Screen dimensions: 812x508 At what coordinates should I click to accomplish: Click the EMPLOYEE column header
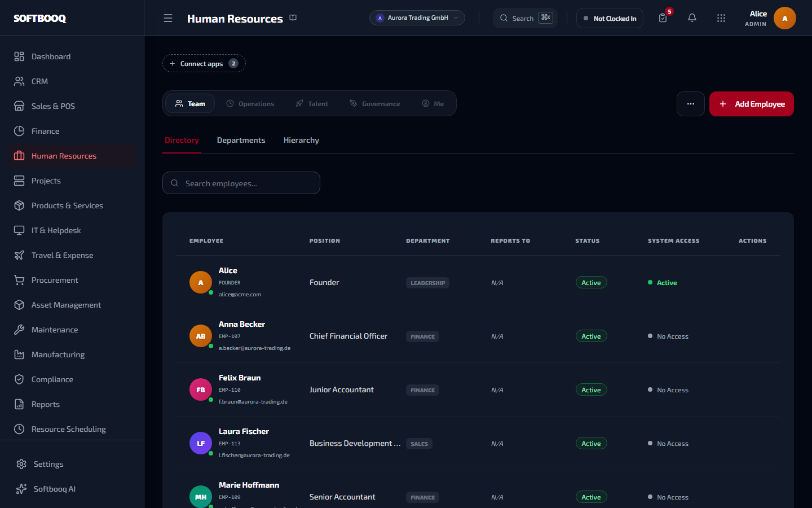click(206, 240)
